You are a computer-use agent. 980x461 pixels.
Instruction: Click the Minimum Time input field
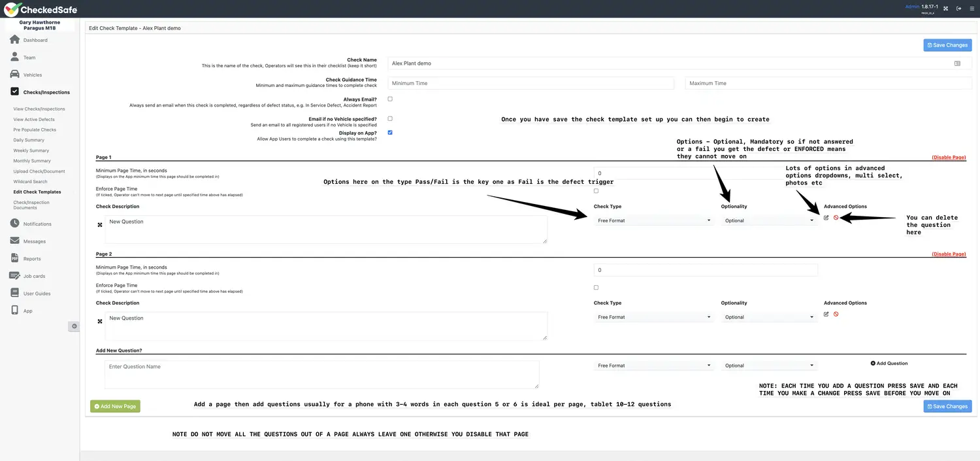531,83
